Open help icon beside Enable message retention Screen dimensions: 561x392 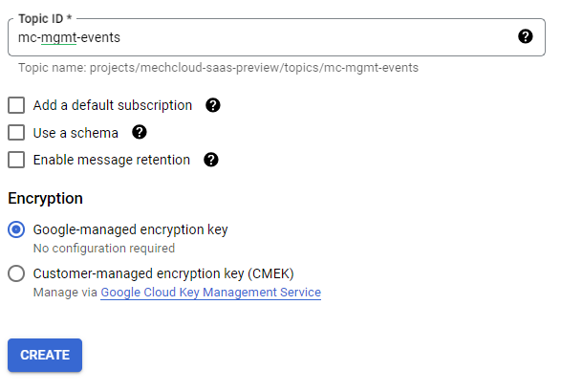point(211,160)
